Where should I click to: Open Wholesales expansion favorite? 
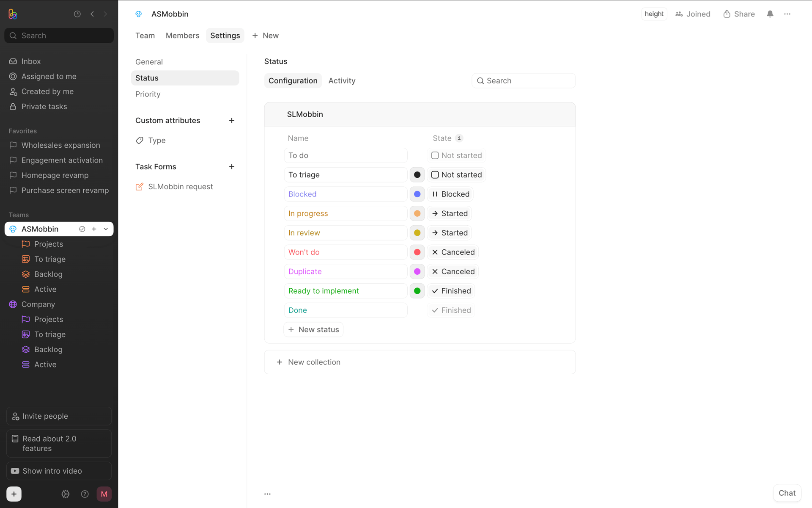point(59,145)
